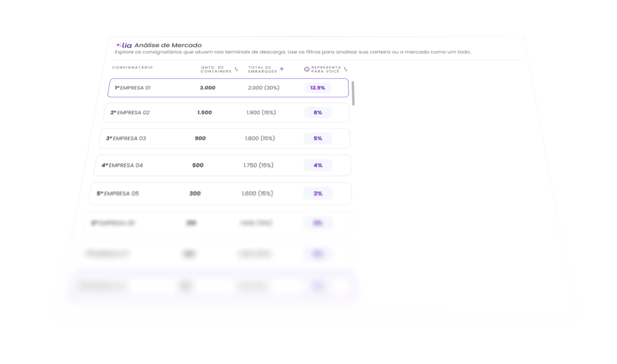Click the 8% badge

[x=318, y=113]
